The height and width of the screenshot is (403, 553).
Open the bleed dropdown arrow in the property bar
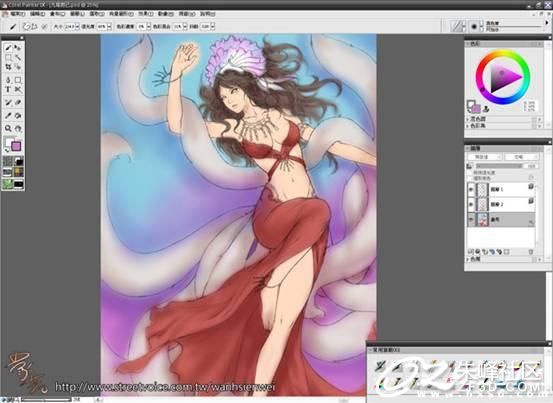[185, 26]
